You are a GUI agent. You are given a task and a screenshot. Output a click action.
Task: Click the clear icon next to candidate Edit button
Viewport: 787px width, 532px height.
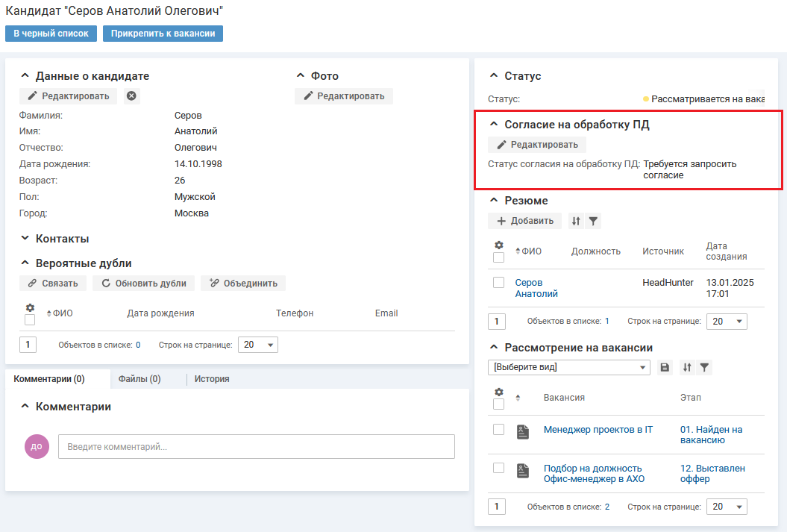[131, 96]
